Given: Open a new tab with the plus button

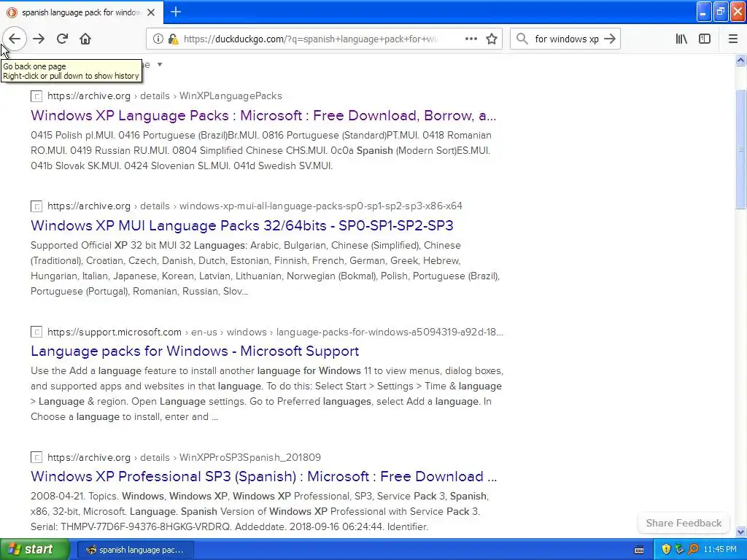Looking at the screenshot, I should click(176, 12).
